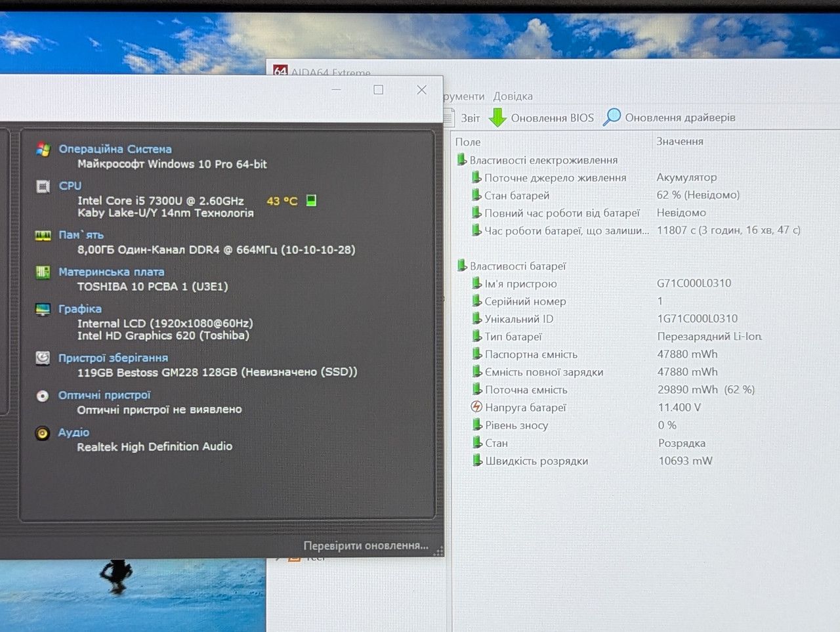Click the green CPU temperature indicator square

(x=312, y=200)
